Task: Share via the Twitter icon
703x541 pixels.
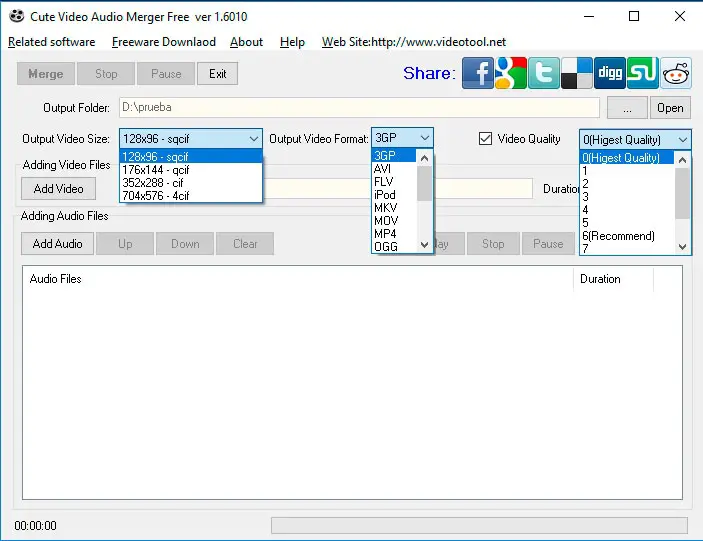Action: pos(544,73)
